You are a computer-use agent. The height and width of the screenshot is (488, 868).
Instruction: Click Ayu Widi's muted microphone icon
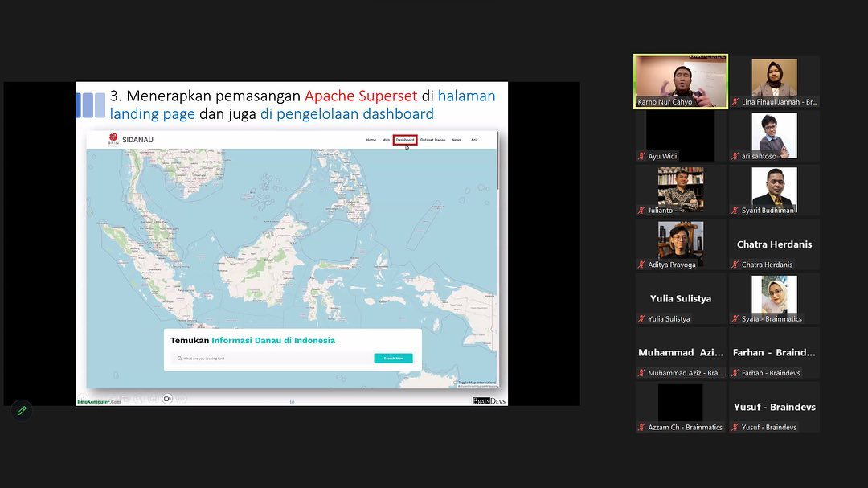(641, 156)
